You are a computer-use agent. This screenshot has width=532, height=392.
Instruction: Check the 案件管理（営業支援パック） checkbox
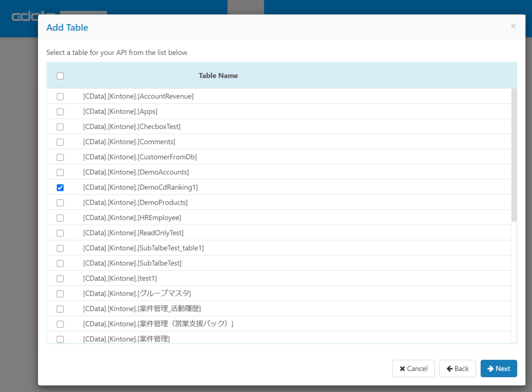tap(60, 324)
